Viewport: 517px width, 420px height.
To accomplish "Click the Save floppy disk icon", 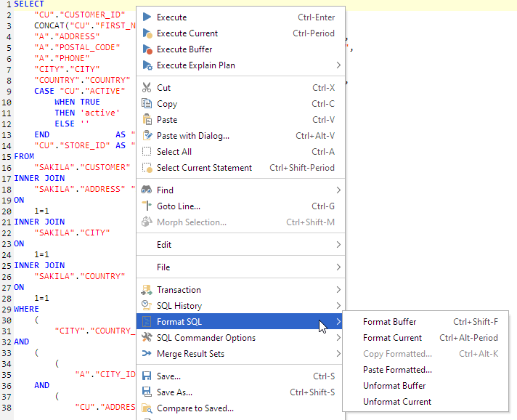I will click(x=147, y=376).
